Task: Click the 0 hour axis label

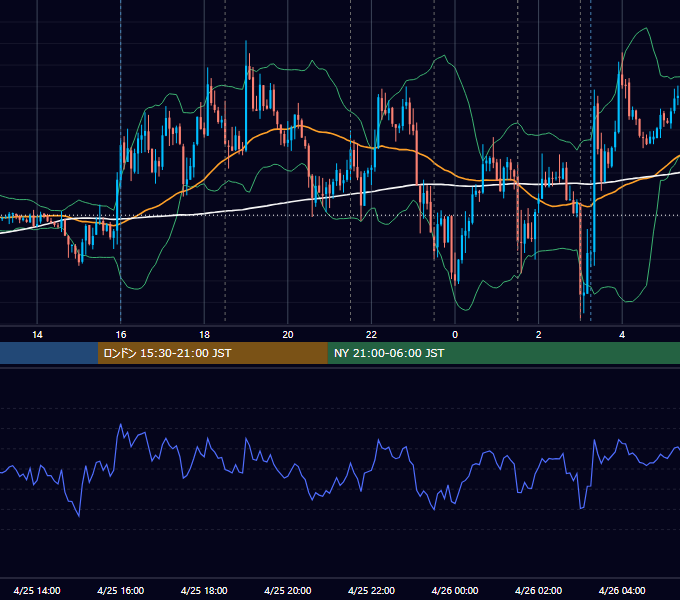Action: click(x=455, y=335)
